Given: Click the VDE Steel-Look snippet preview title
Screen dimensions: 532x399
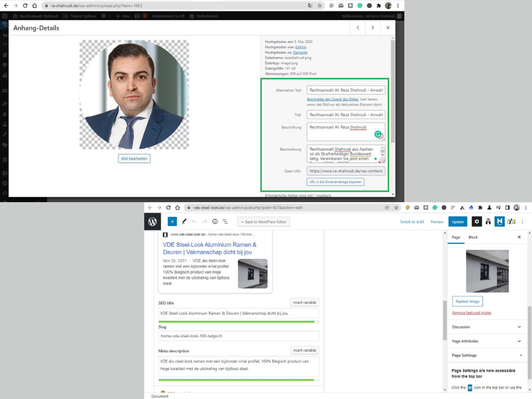Looking at the screenshot, I should click(x=210, y=248).
